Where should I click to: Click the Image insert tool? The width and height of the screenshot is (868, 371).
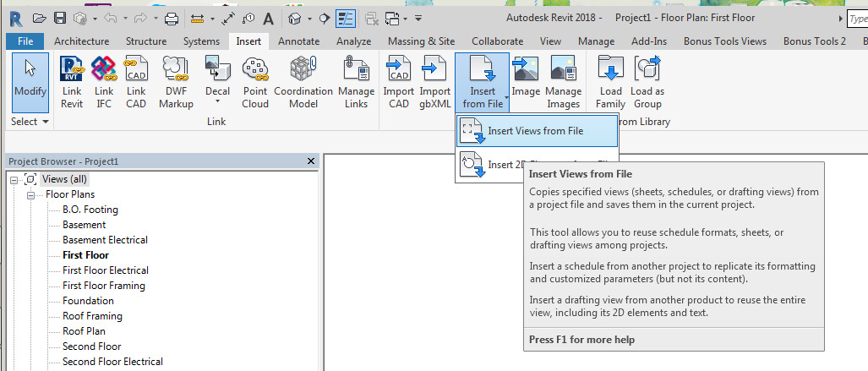pyautogui.click(x=526, y=77)
